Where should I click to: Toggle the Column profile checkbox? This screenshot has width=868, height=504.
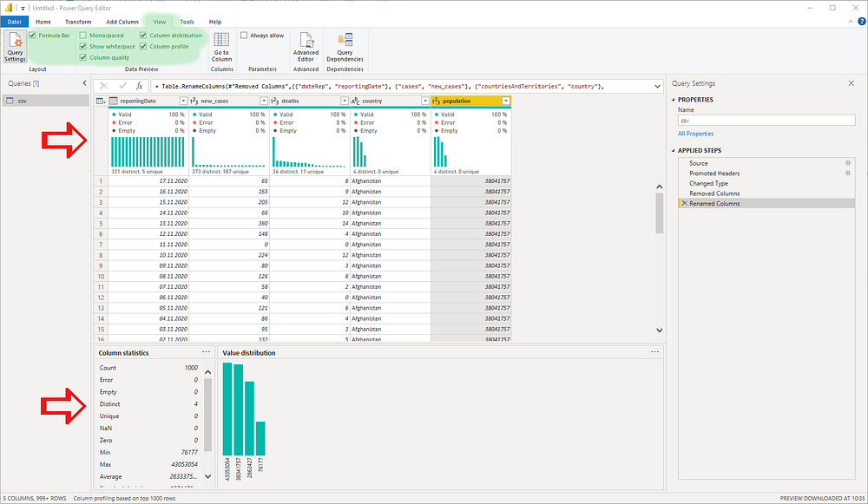click(x=143, y=47)
